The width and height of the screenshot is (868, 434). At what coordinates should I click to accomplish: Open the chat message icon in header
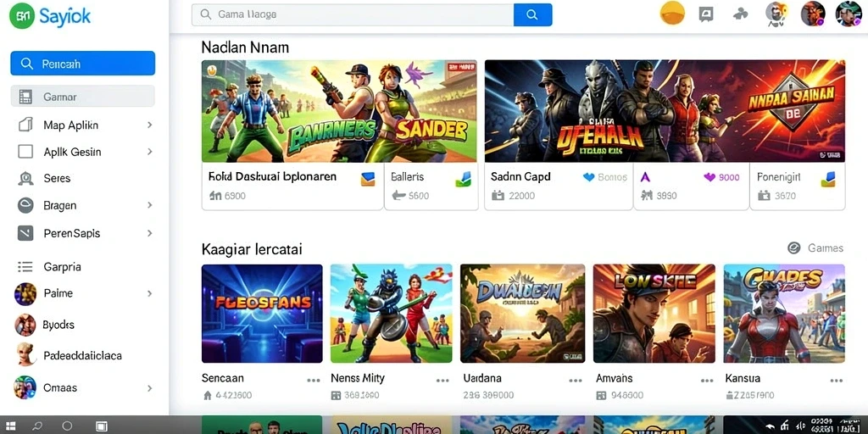(706, 14)
